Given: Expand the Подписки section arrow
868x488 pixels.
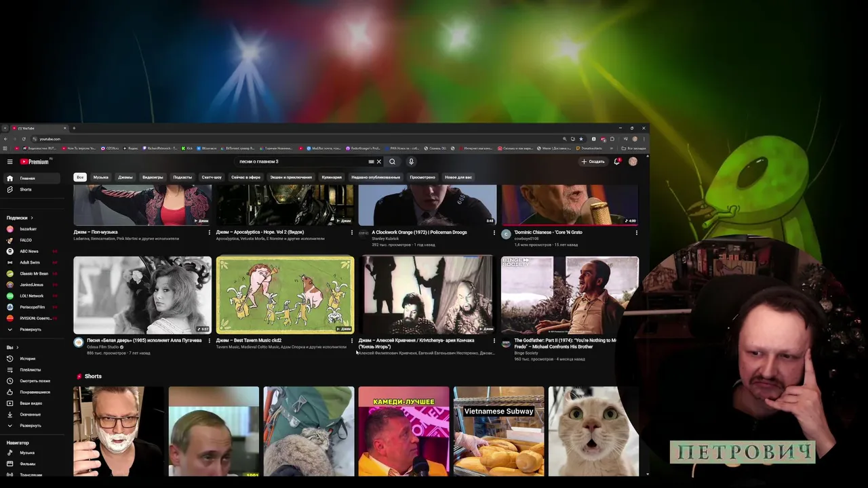Looking at the screenshot, I should [x=32, y=218].
